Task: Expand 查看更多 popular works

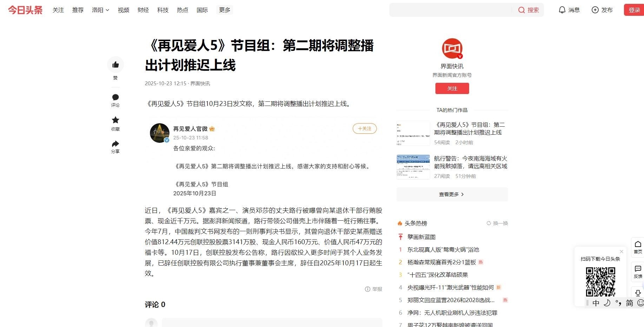Action: (x=452, y=194)
